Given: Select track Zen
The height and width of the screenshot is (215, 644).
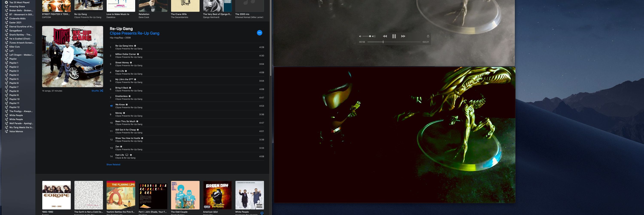Looking at the screenshot, I should (x=187, y=148).
